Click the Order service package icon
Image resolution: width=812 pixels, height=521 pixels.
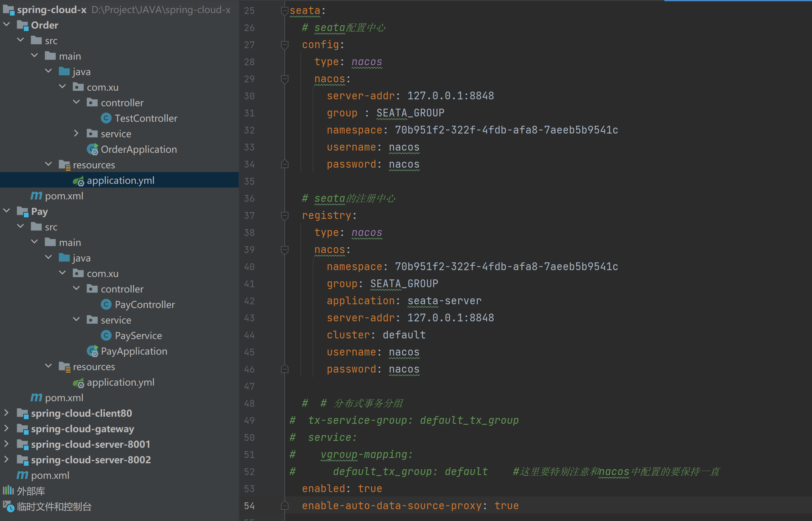click(92, 134)
